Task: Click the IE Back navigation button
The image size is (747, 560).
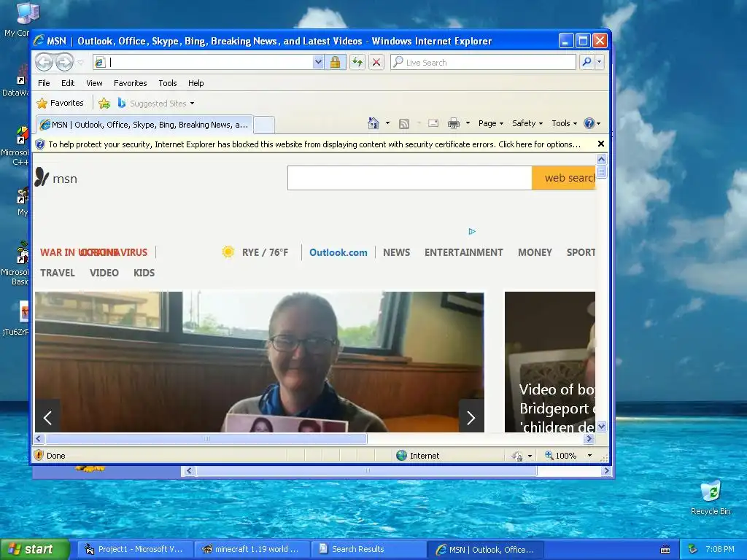Action: (44, 63)
